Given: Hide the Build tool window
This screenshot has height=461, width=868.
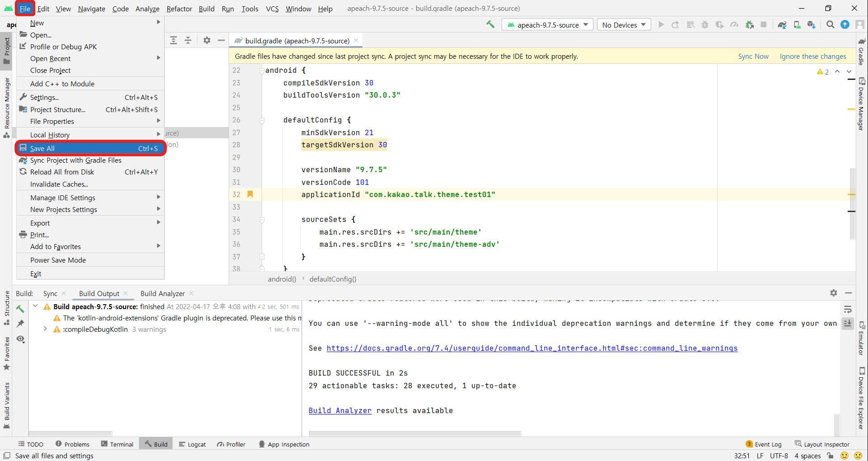Looking at the screenshot, I should pos(849,293).
